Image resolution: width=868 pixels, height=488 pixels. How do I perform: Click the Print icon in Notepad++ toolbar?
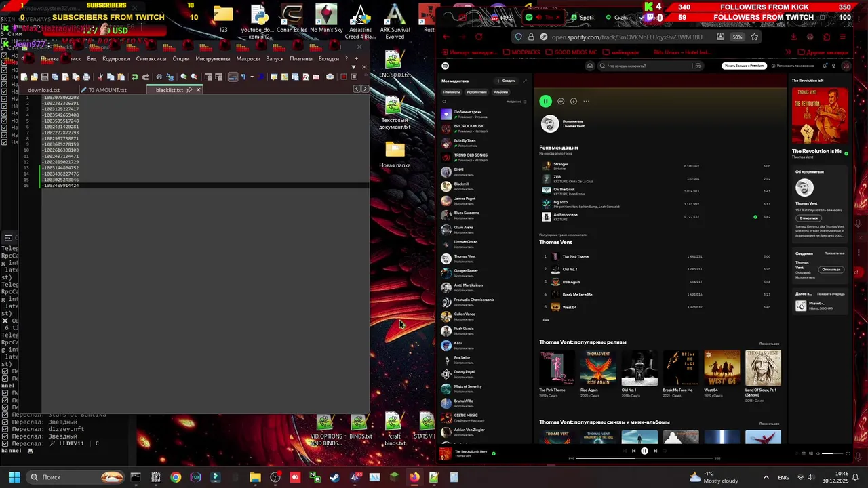tap(86, 77)
